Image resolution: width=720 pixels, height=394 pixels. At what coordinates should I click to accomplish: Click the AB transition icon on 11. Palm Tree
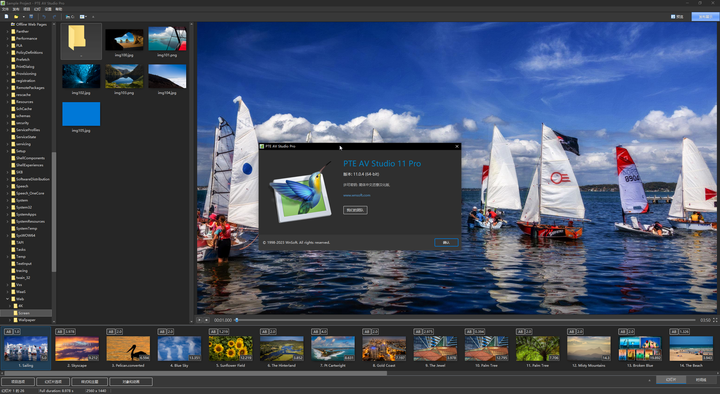coord(520,331)
